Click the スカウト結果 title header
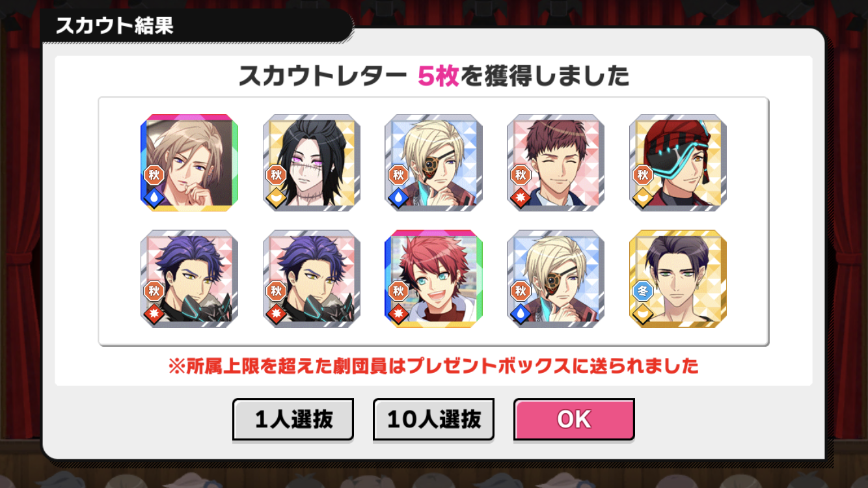This screenshot has width=868, height=488. point(115,26)
